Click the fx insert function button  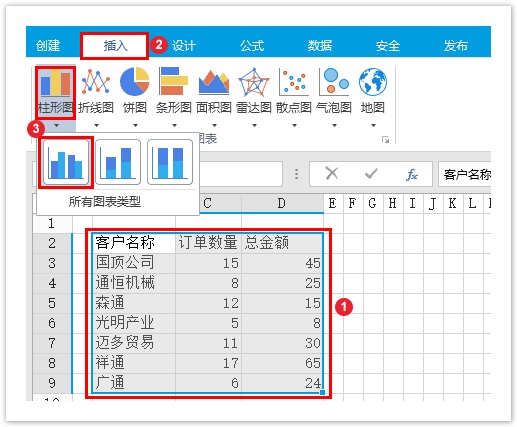point(412,174)
